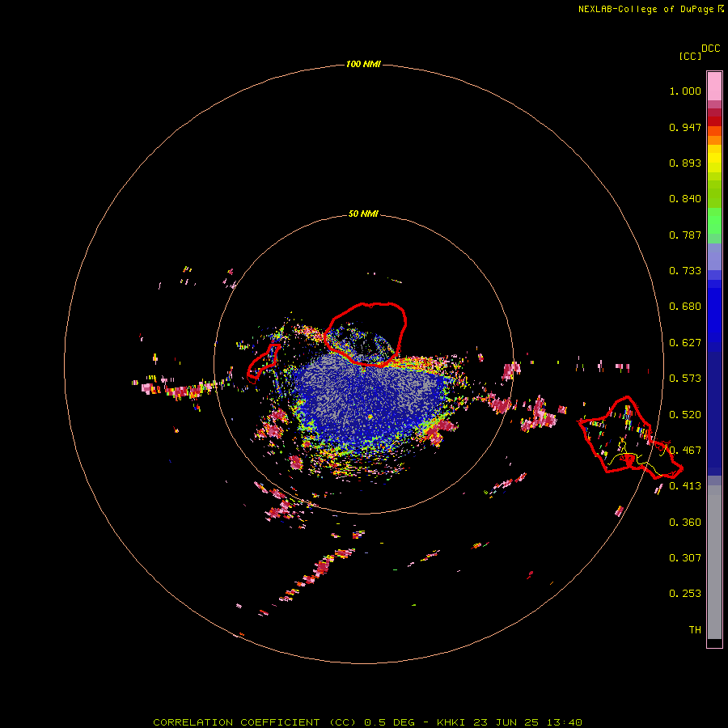Click the Correlation Coefficient KHKI caption text
The image size is (728, 728).
click(367, 722)
